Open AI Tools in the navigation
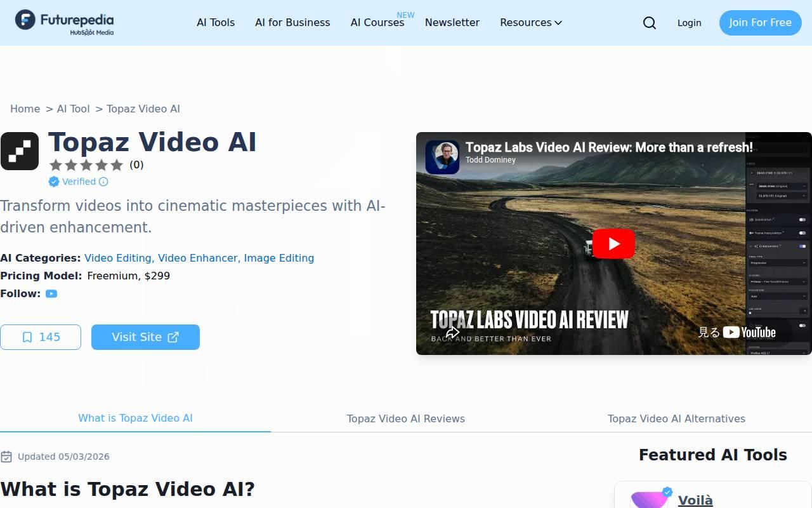This screenshot has height=508, width=812. coord(216,22)
